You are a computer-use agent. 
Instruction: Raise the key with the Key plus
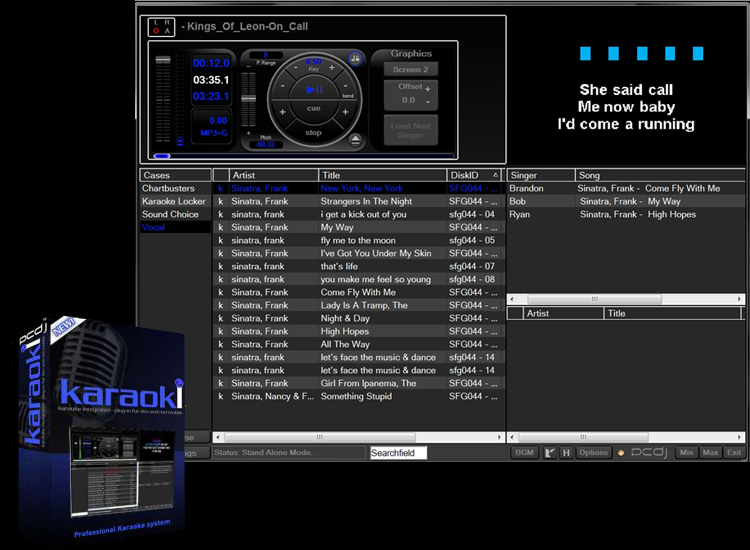[x=331, y=68]
